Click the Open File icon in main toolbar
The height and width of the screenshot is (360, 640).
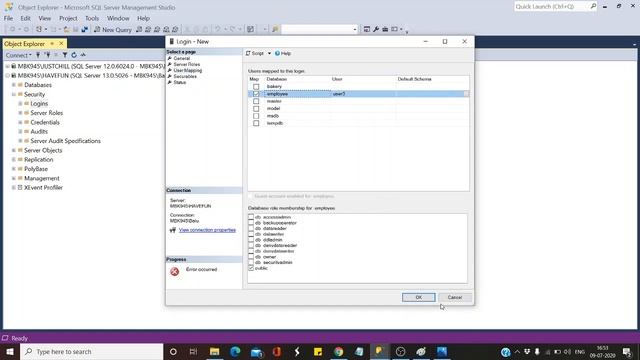67,29
